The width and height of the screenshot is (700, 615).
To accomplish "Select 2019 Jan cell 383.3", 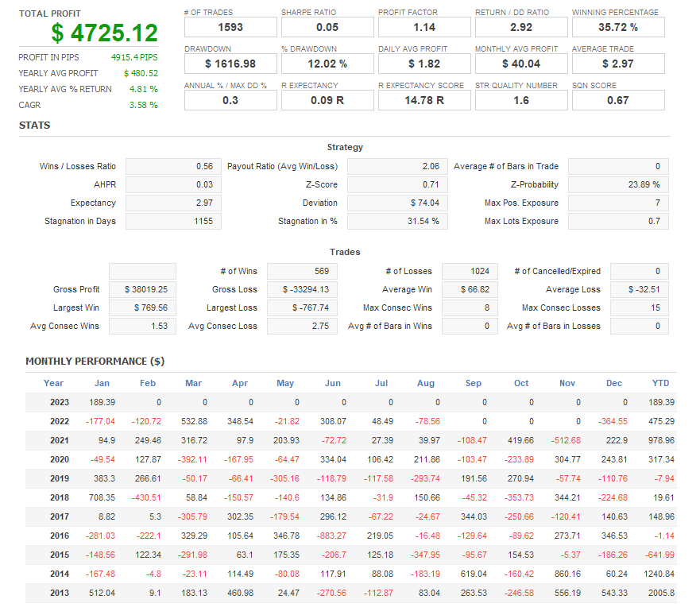I will pyautogui.click(x=104, y=479).
